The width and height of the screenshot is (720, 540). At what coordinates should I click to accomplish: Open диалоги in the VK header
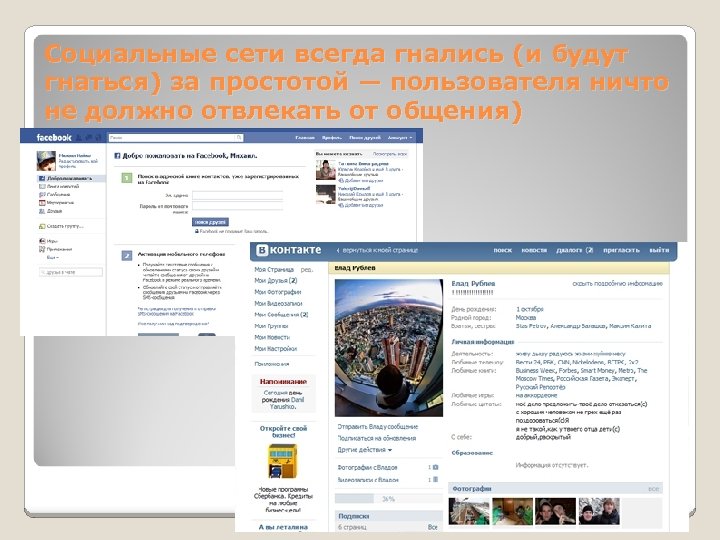click(575, 250)
